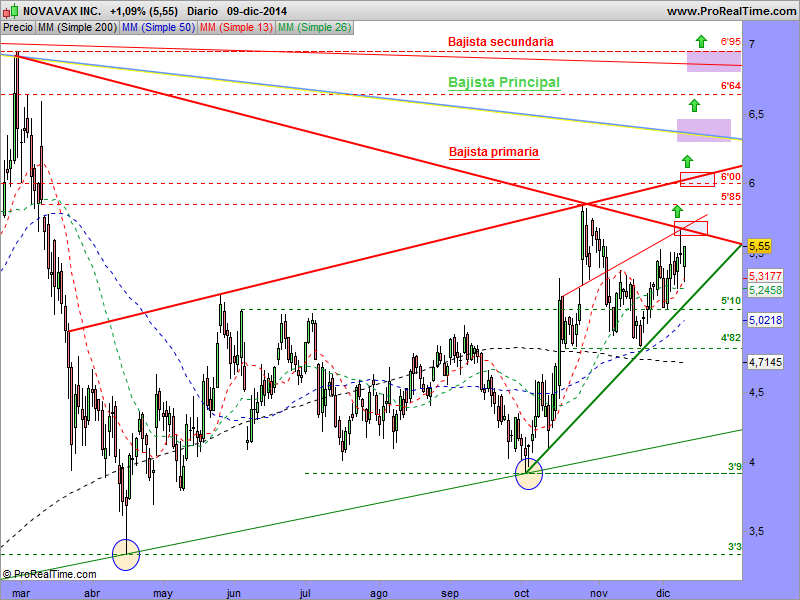The image size is (800, 600).
Task: Select the yellow 5,55 current price tag
Action: (759, 246)
